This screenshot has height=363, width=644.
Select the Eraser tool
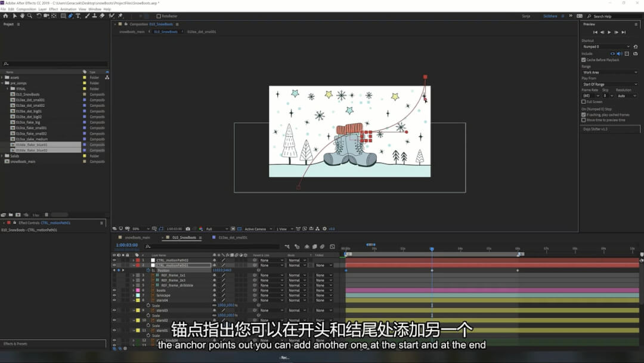click(x=102, y=16)
